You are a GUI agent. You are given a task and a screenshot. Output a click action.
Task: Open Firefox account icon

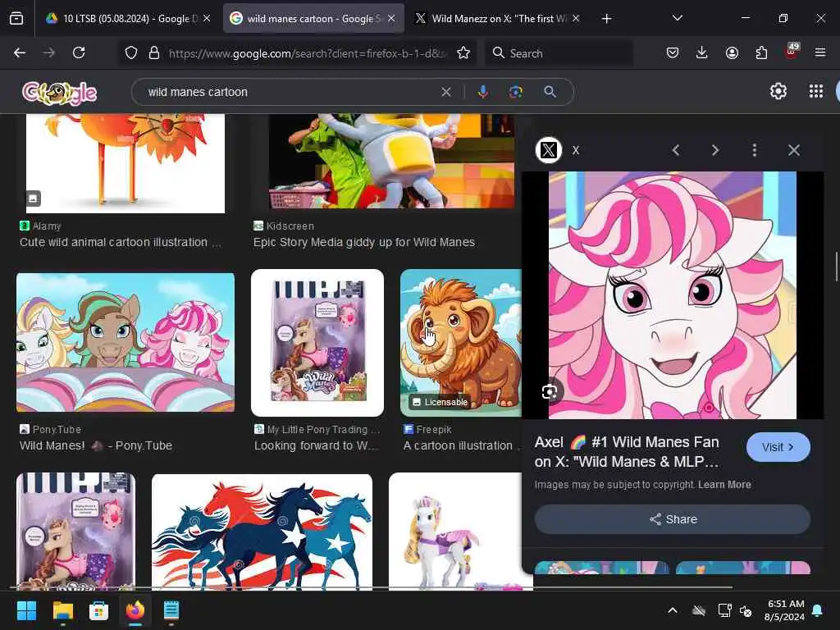click(732, 52)
